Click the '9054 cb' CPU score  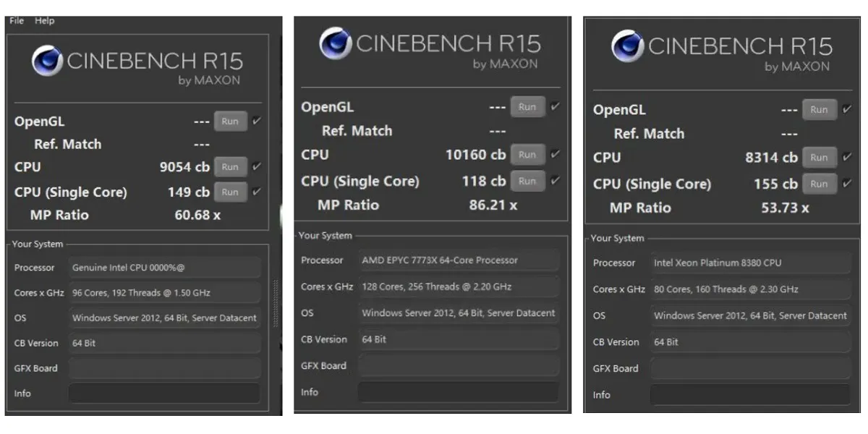184,167
